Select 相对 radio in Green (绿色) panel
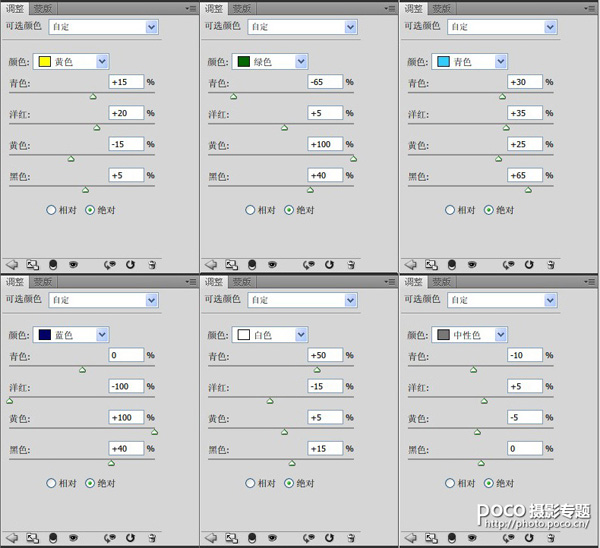This screenshot has width=600, height=548. pyautogui.click(x=250, y=210)
